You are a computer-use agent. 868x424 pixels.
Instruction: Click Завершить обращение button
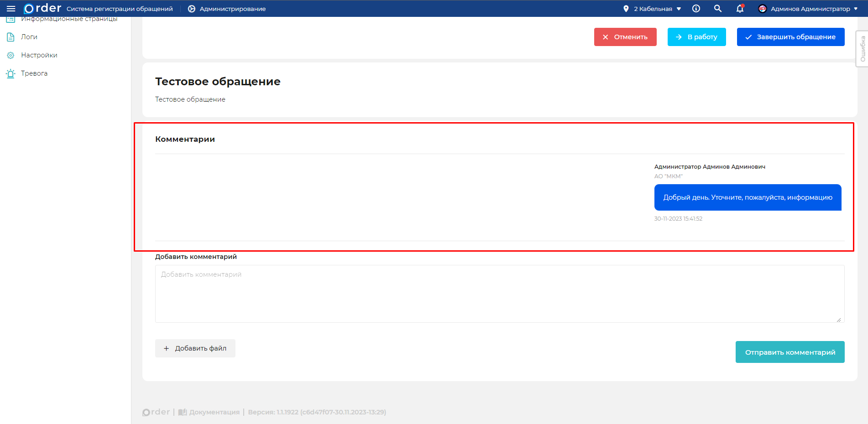pyautogui.click(x=790, y=37)
